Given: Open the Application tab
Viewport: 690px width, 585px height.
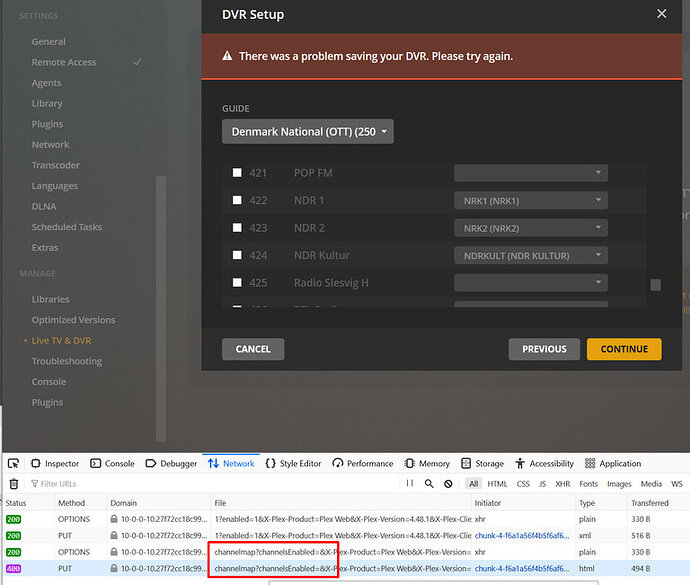Looking at the screenshot, I should point(613,464).
